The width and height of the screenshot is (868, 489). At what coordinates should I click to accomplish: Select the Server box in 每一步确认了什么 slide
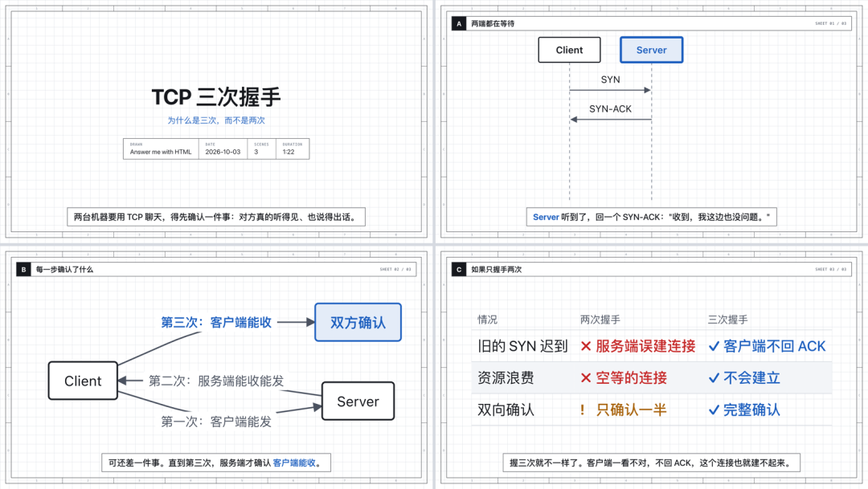click(358, 401)
